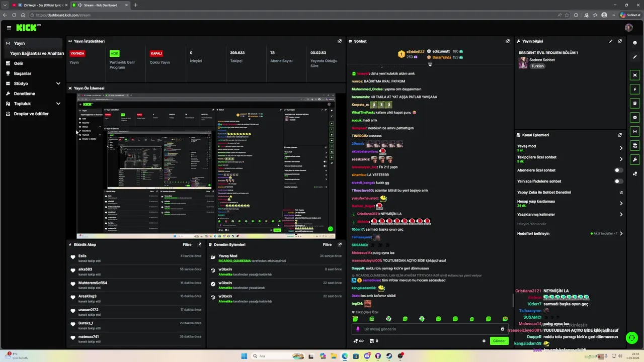644x362 pixels.
Task: Open Yapay Zeka ile Sohbet Denetimi external link
Action: (621, 192)
